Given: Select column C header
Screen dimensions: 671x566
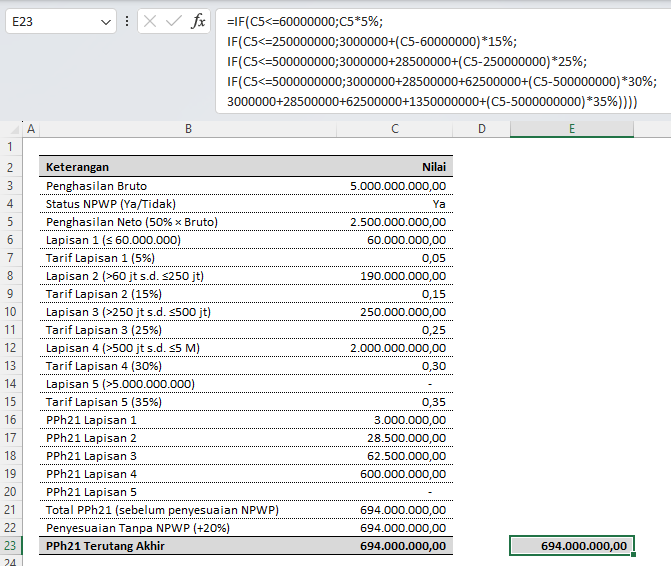Looking at the screenshot, I should click(395, 129).
